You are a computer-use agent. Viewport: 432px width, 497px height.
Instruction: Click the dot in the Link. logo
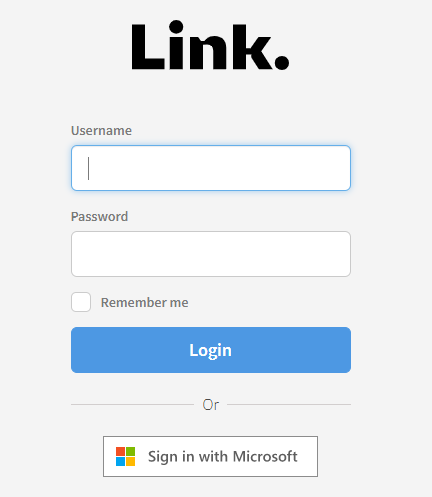click(x=282, y=62)
